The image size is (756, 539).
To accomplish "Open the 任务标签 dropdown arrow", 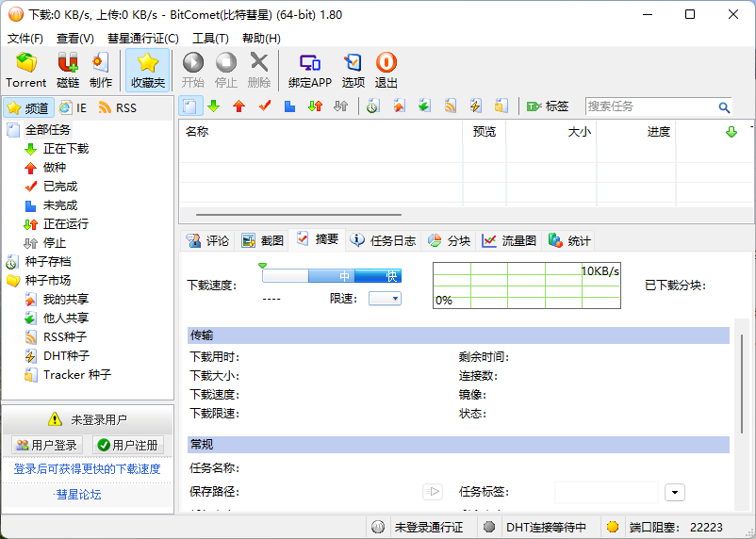I will click(675, 492).
